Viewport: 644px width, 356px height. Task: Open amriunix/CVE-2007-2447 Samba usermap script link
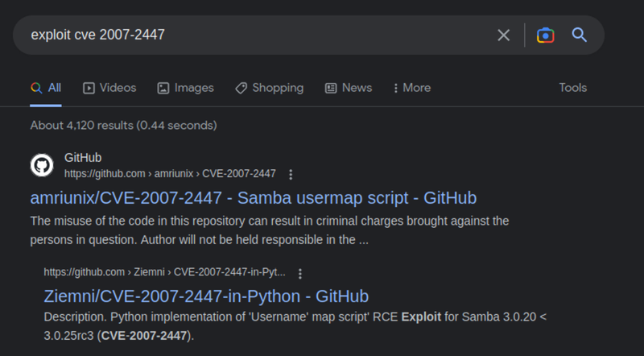click(x=253, y=197)
